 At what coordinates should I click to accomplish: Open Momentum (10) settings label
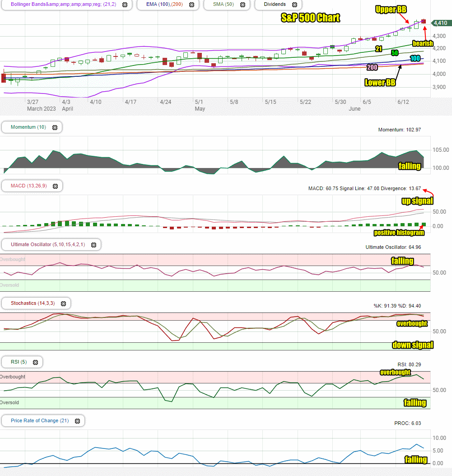pos(28,127)
